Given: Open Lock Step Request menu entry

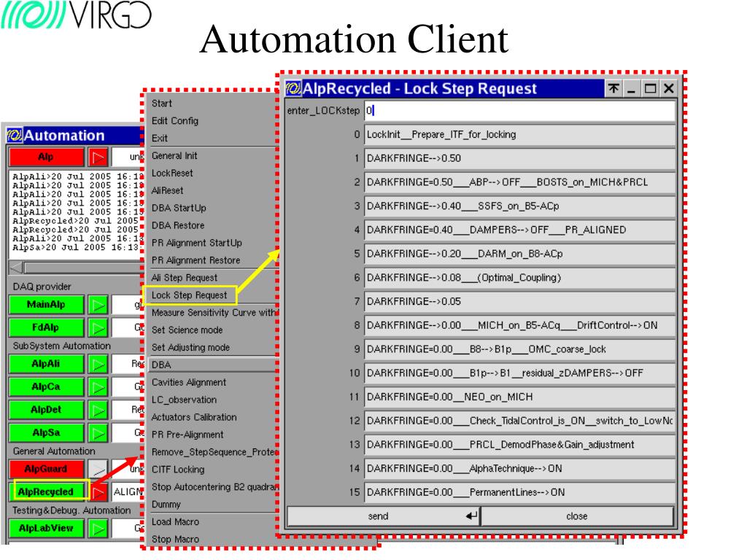Looking at the screenshot, I should (x=190, y=295).
